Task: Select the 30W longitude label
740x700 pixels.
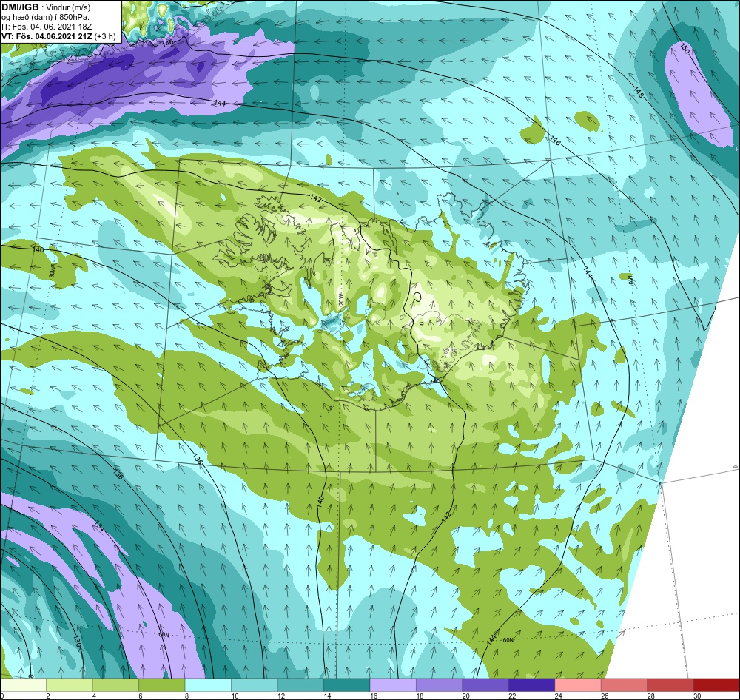Action: coord(52,271)
